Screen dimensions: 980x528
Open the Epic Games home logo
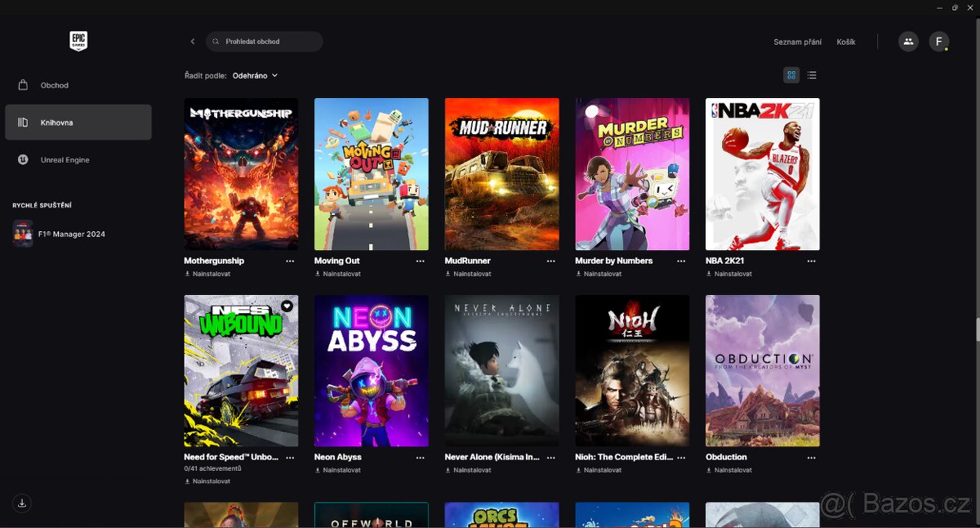(78, 41)
